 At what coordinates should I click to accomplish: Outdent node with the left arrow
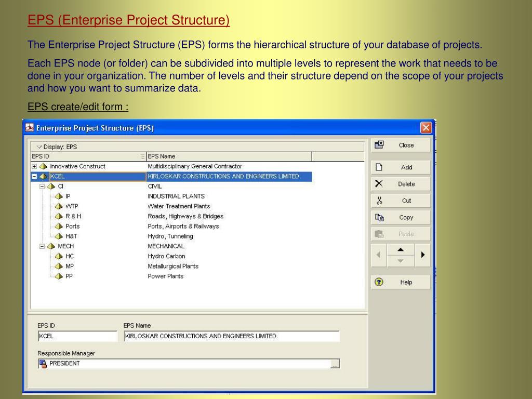coord(379,255)
